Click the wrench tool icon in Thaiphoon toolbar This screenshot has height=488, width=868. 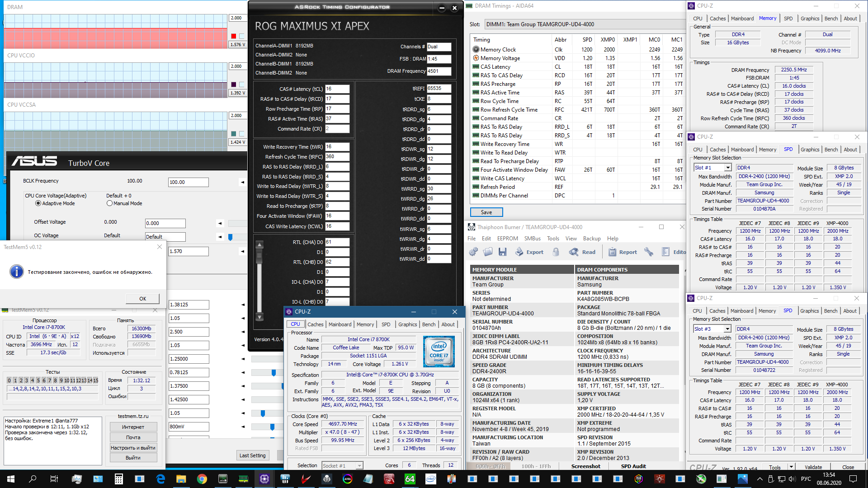(649, 252)
